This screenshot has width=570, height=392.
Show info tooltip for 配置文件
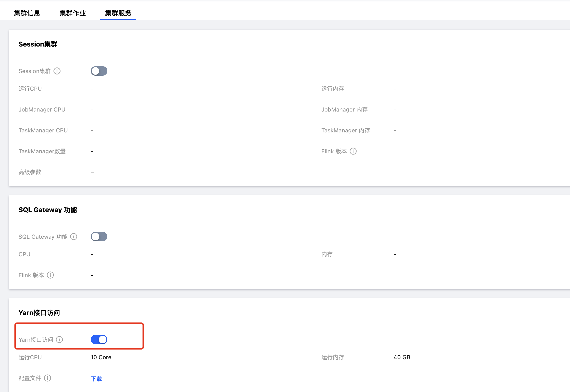coord(48,378)
